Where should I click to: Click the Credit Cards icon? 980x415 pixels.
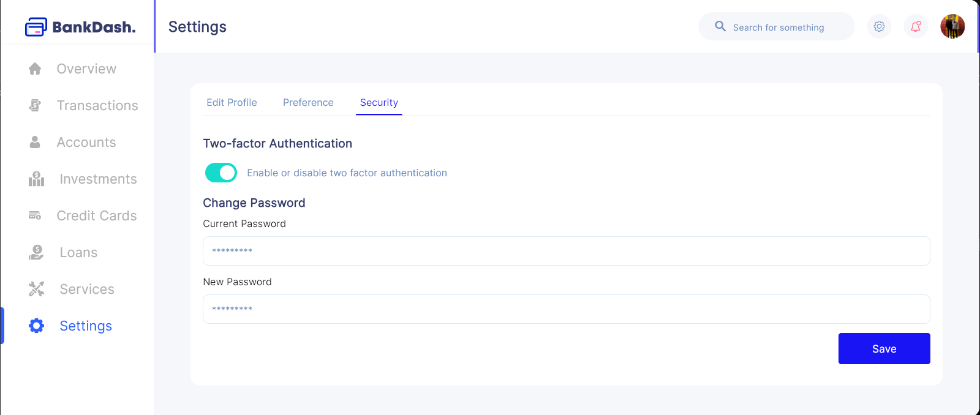click(x=35, y=215)
